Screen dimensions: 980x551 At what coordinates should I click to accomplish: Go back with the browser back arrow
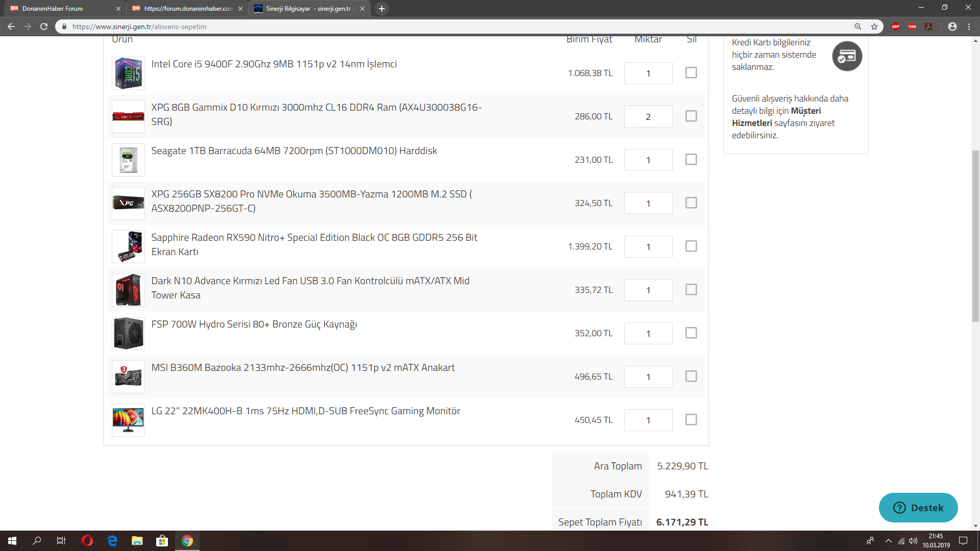(x=11, y=27)
